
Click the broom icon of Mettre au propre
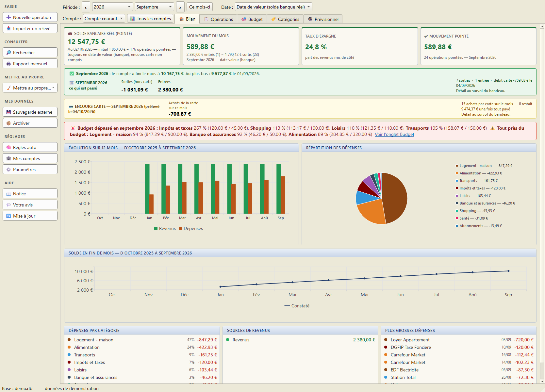coord(8,88)
